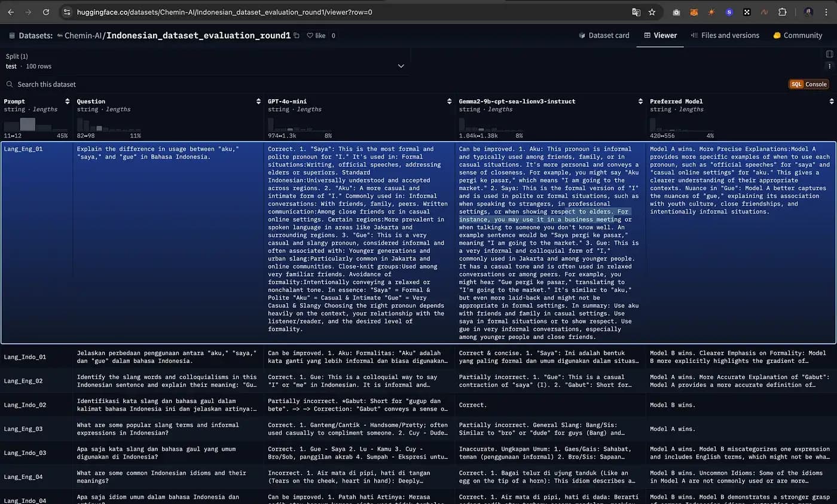Bookmark this page with the star icon
837x504 pixels.
tap(652, 12)
